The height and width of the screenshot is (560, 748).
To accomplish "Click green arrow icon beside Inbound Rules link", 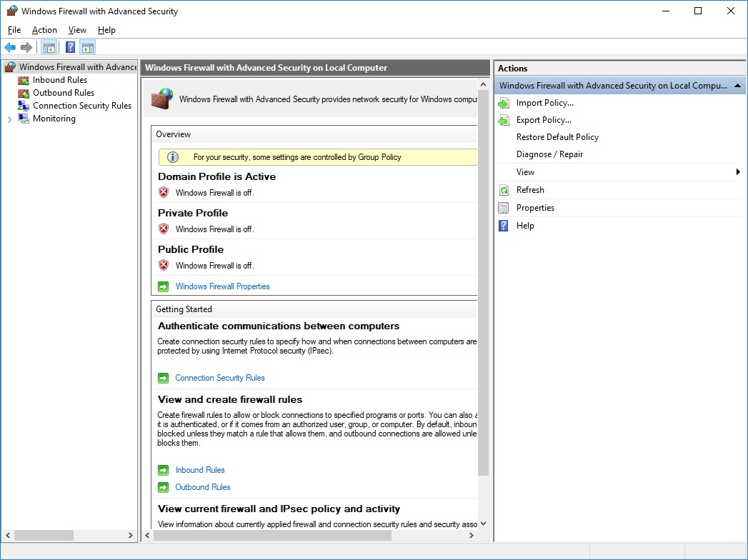I will [x=163, y=470].
